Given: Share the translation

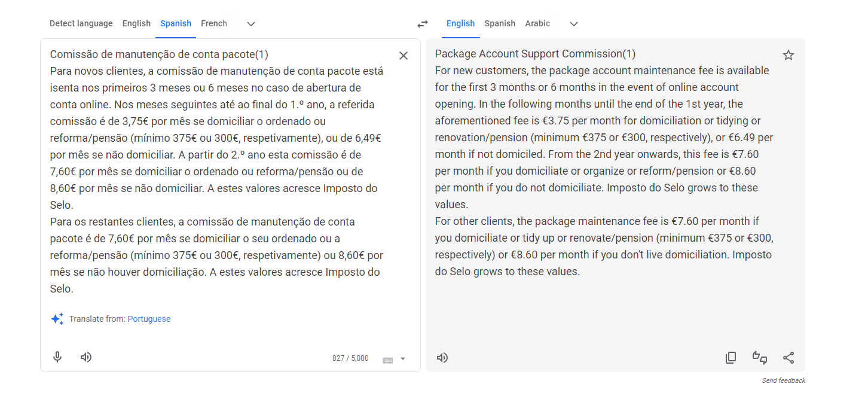Looking at the screenshot, I should tap(788, 358).
